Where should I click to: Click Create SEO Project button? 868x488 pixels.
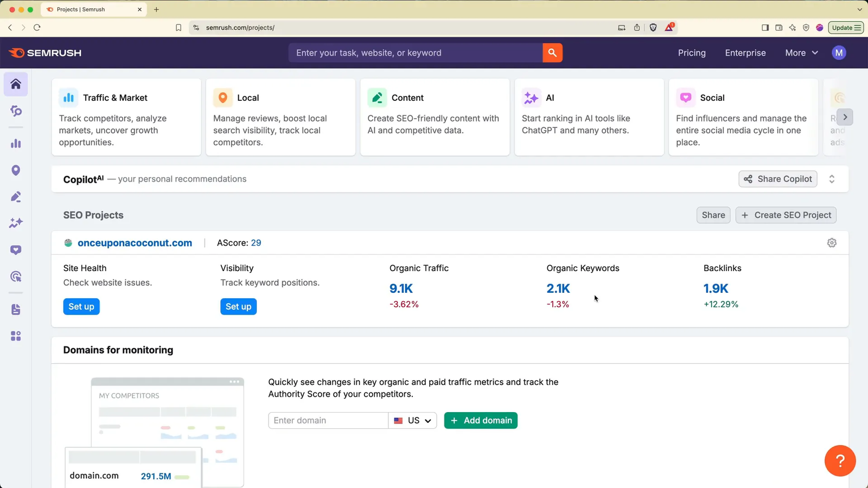tap(786, 215)
